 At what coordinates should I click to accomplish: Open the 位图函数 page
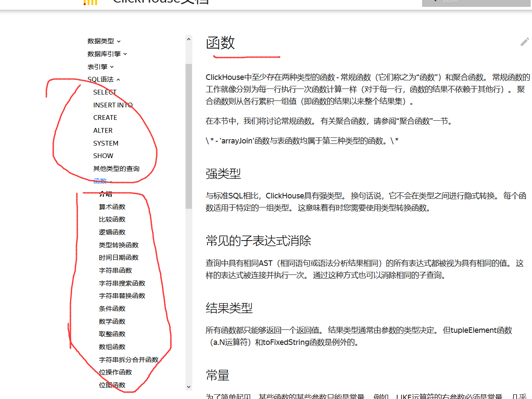pyautogui.click(x=112, y=385)
